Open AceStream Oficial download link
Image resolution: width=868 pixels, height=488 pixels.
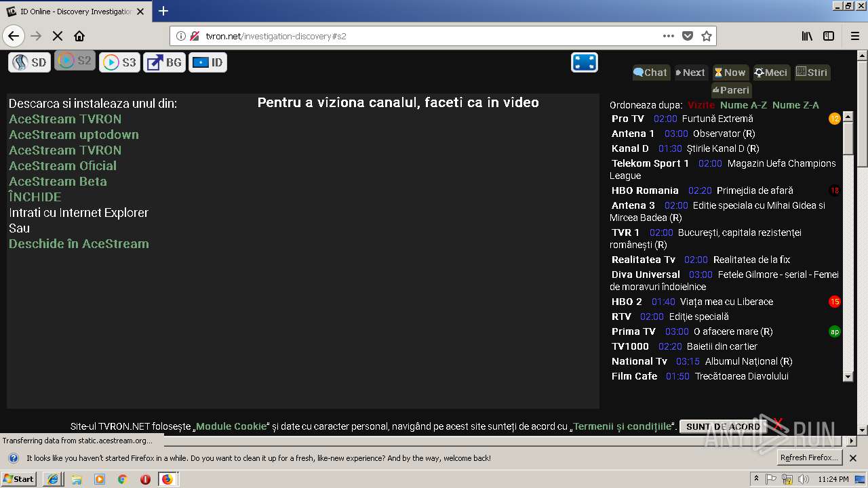pyautogui.click(x=62, y=166)
